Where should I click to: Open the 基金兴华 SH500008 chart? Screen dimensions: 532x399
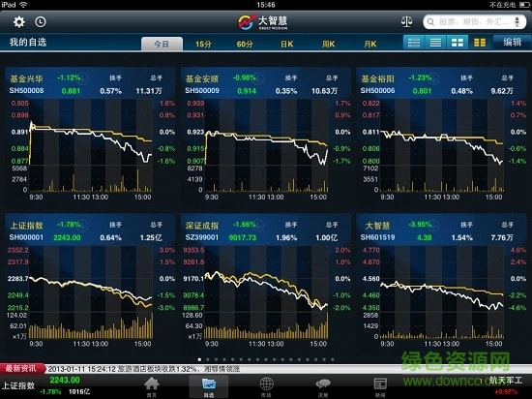90,135
